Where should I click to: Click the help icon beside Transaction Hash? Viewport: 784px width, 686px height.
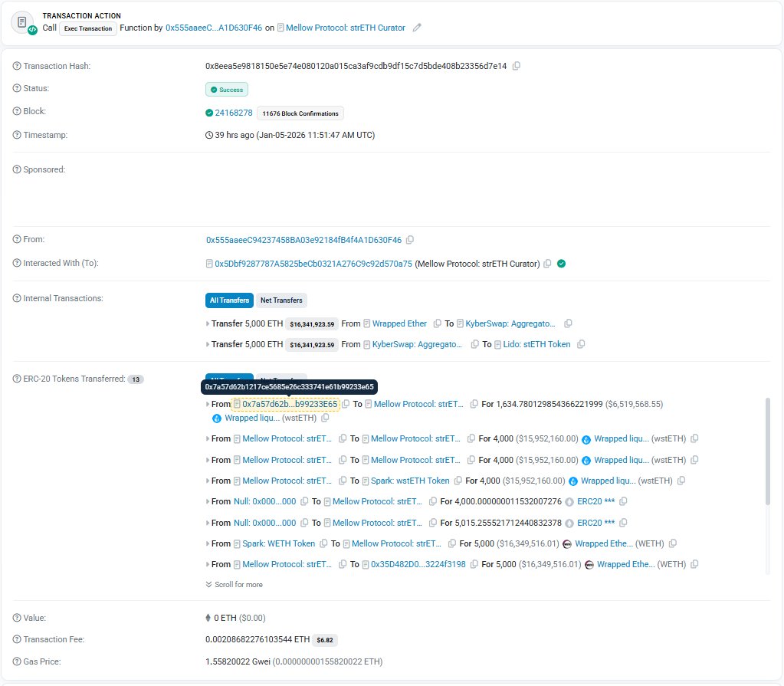click(x=17, y=66)
